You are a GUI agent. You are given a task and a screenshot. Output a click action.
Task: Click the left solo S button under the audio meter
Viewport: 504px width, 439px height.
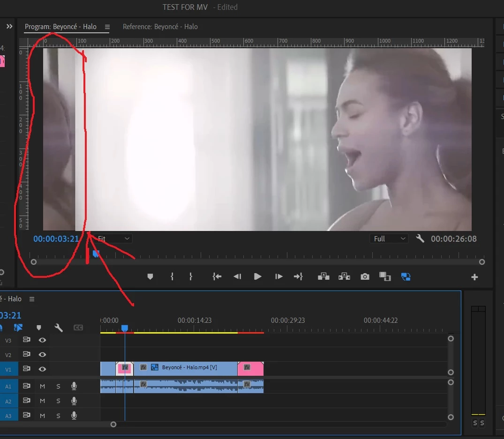point(475,423)
